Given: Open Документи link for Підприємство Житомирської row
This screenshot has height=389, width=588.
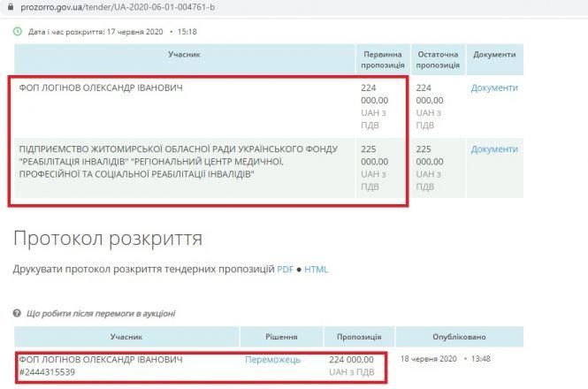Looking at the screenshot, I should (494, 149).
